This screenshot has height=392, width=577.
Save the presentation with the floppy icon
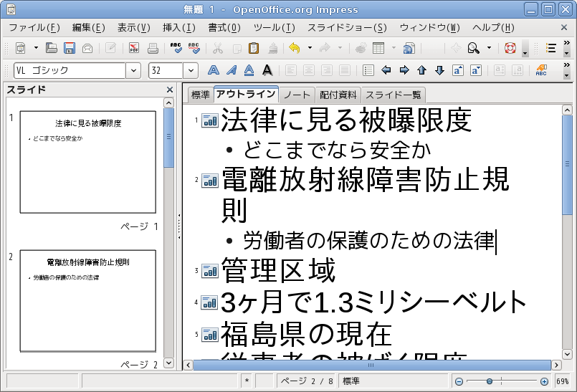click(x=70, y=49)
